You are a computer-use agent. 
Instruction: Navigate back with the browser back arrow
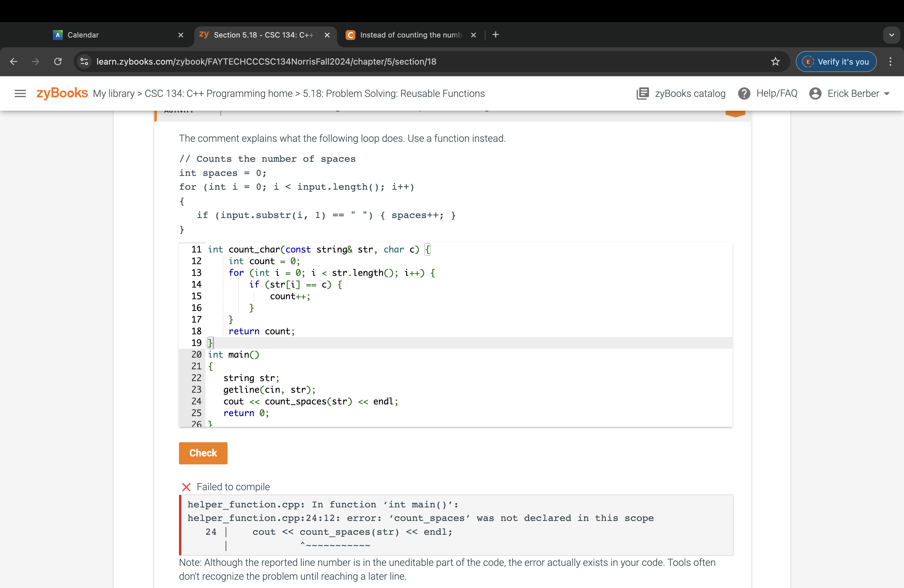click(14, 62)
